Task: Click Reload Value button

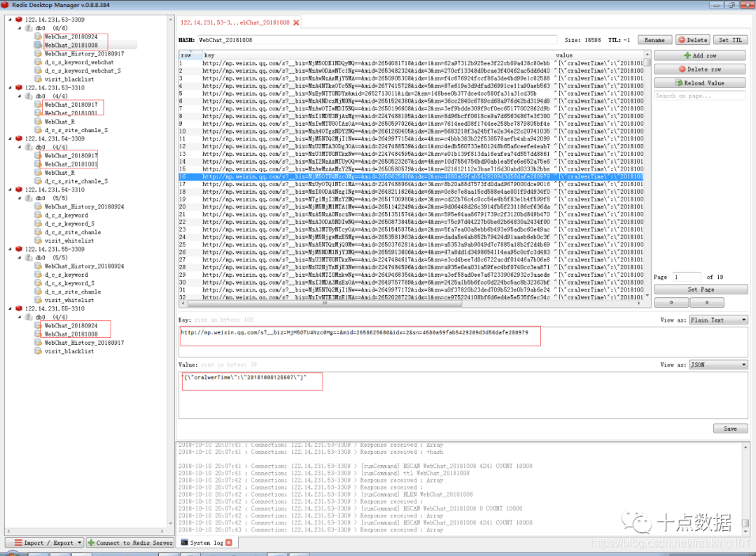Action: (700, 83)
